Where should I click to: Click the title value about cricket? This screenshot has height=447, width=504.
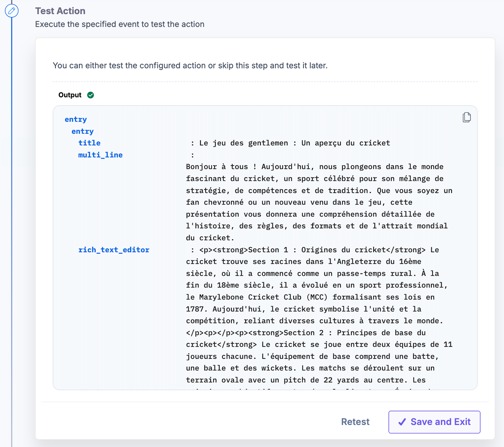click(295, 143)
